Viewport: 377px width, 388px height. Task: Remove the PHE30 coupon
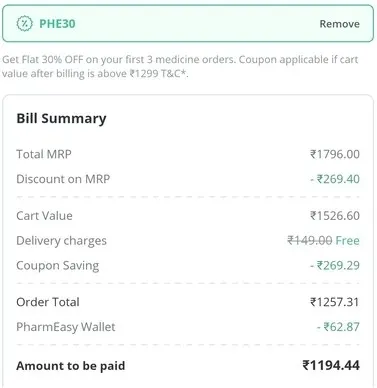click(339, 24)
